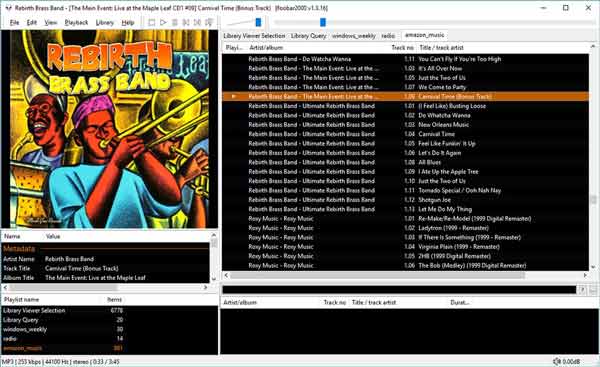Open the File menu
The height and width of the screenshot is (367, 600).
tap(14, 23)
